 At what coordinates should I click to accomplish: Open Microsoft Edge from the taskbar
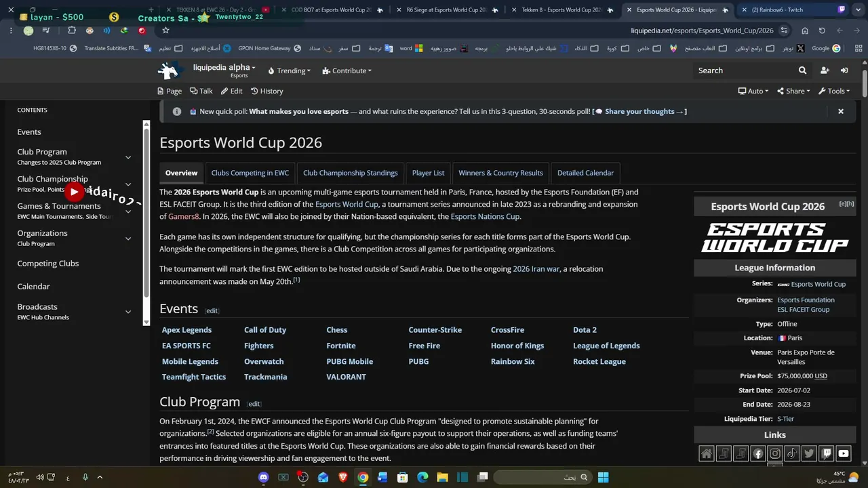(422, 477)
